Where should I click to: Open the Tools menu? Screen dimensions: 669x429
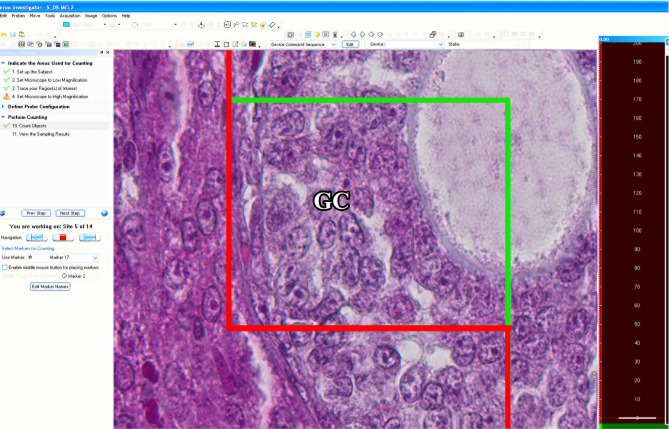pyautogui.click(x=50, y=15)
